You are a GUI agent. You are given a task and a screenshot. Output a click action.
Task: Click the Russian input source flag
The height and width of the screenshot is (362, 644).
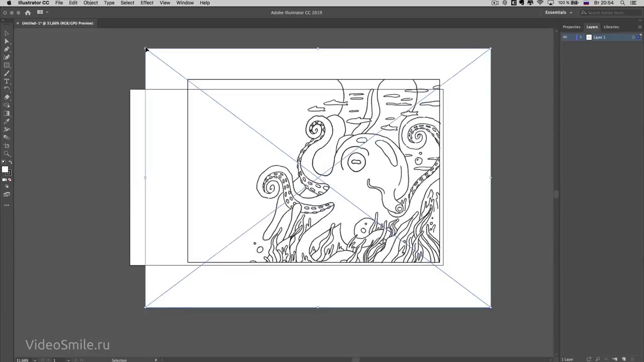pyautogui.click(x=586, y=3)
